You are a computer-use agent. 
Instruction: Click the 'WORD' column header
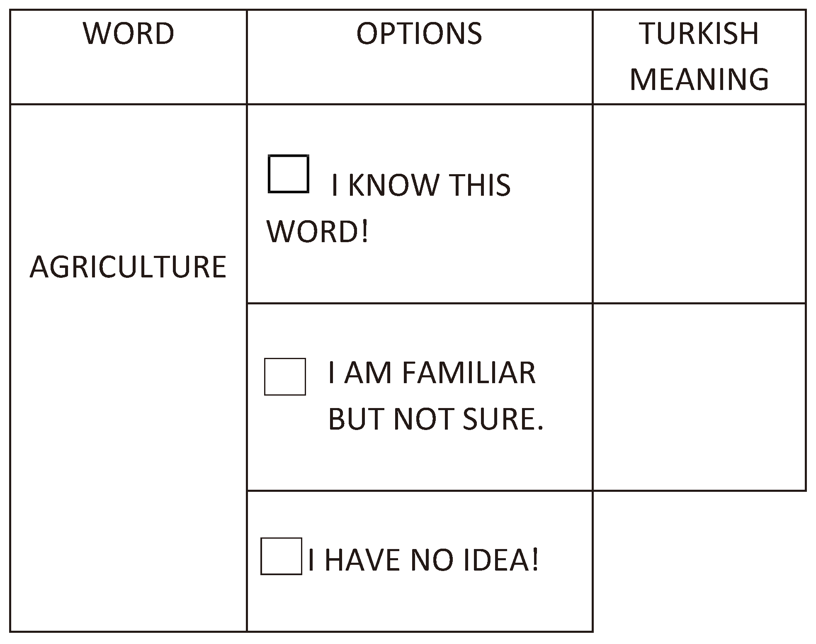point(129,33)
